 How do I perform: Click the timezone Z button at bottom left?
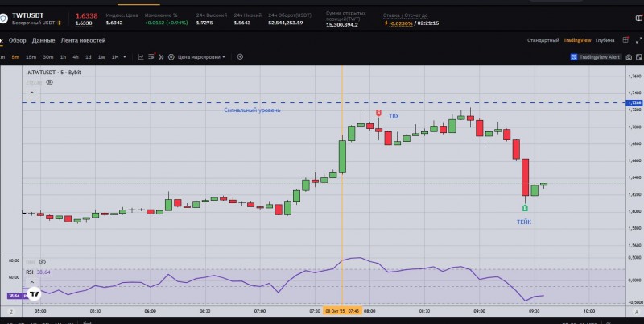click(11, 312)
